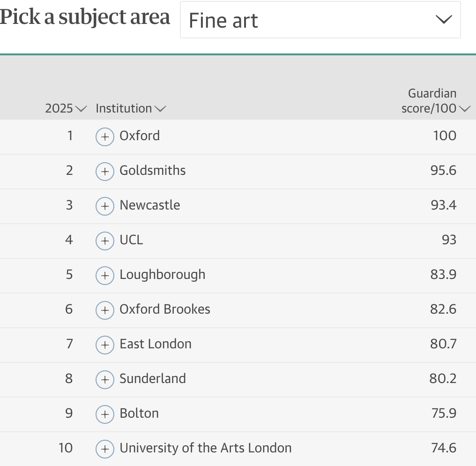Image resolution: width=476 pixels, height=466 pixels.
Task: Click the Goldsmiths institution name
Action: click(x=152, y=171)
